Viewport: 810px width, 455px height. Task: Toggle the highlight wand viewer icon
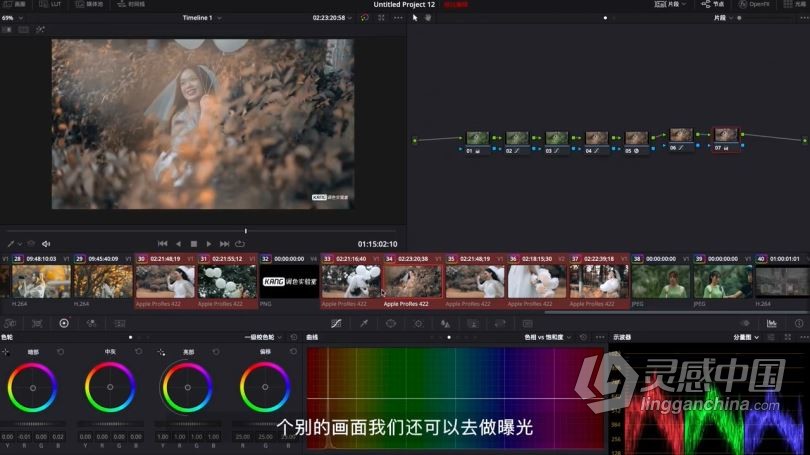click(x=40, y=30)
